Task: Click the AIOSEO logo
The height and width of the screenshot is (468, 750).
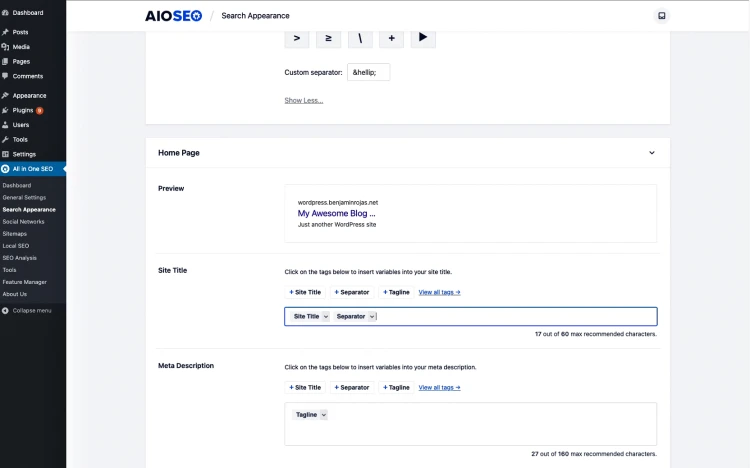Action: point(174,16)
